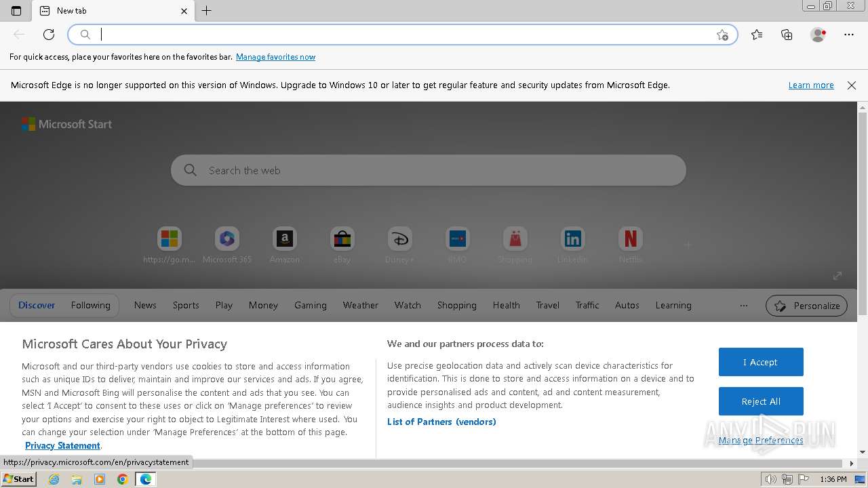Screen dimensions: 868x488
Task: Click the browser back arrow
Action: coord(19,35)
